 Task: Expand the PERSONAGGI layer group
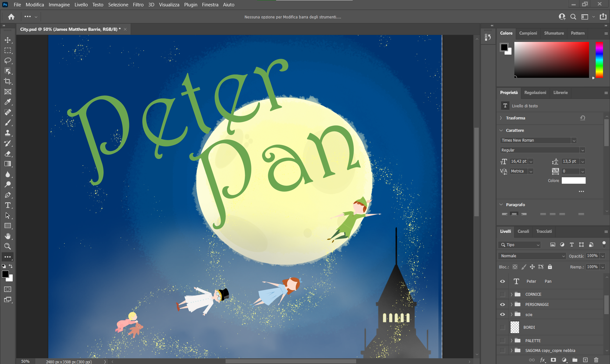click(511, 305)
